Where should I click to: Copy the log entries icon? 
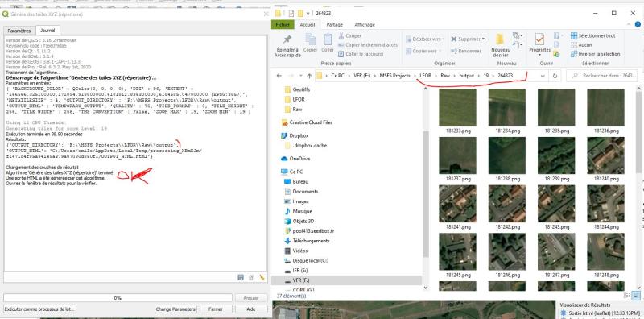(251, 277)
